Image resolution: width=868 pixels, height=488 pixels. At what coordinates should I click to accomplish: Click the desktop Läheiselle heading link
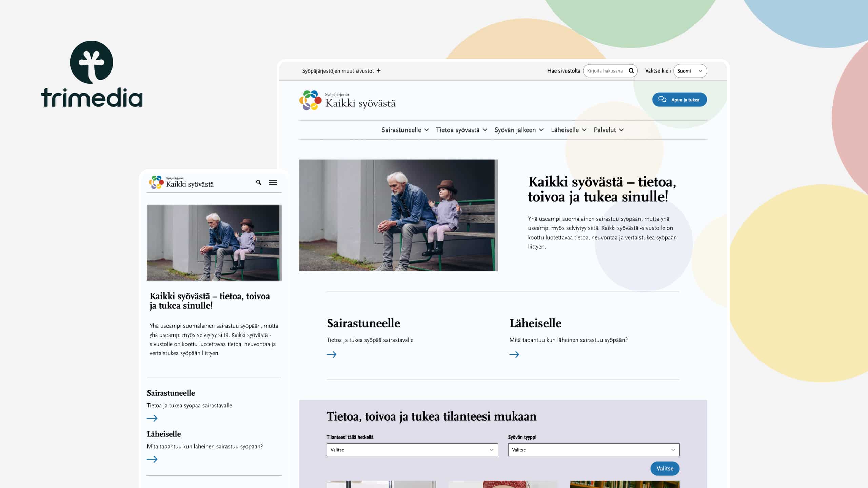pos(535,323)
